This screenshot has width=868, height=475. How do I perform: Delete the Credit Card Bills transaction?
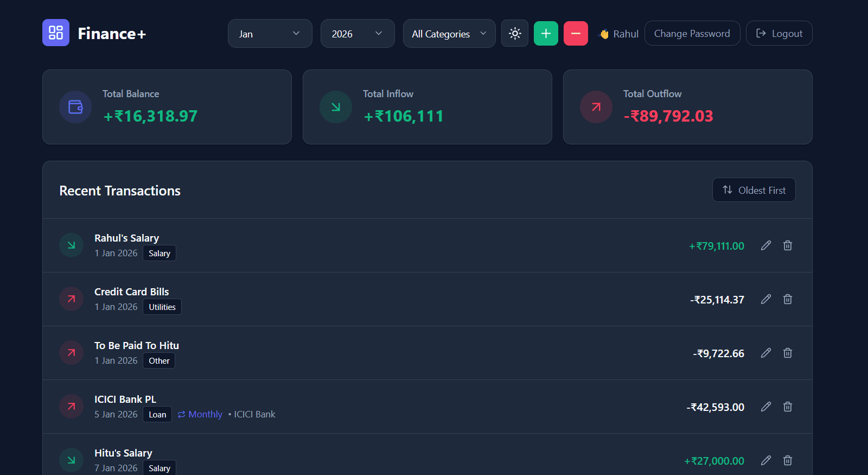coord(788,299)
